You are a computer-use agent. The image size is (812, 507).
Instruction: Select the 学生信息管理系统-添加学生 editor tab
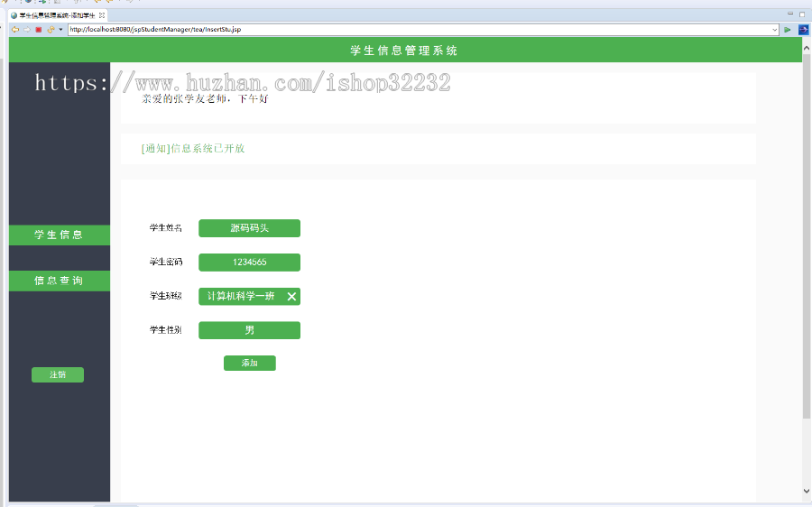point(57,15)
